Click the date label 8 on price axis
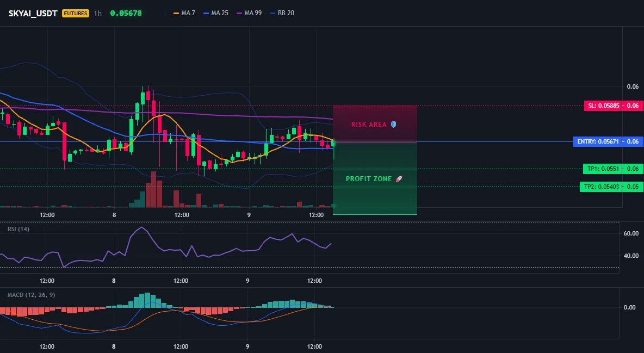The height and width of the screenshot is (353, 644). [x=114, y=215]
